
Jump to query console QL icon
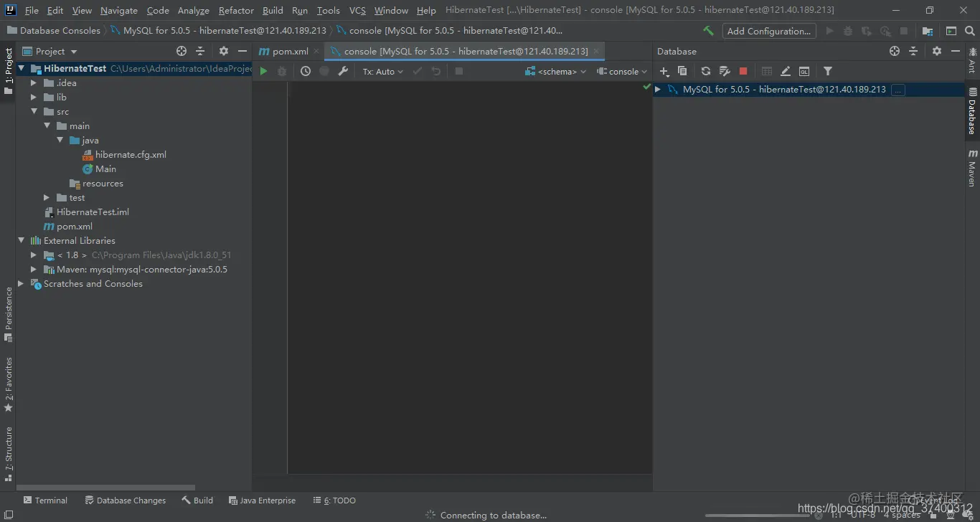pyautogui.click(x=804, y=71)
